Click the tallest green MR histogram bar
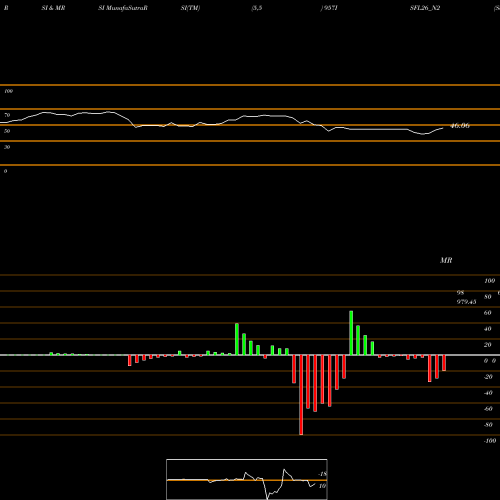This screenshot has height=500, width=500. (x=351, y=333)
